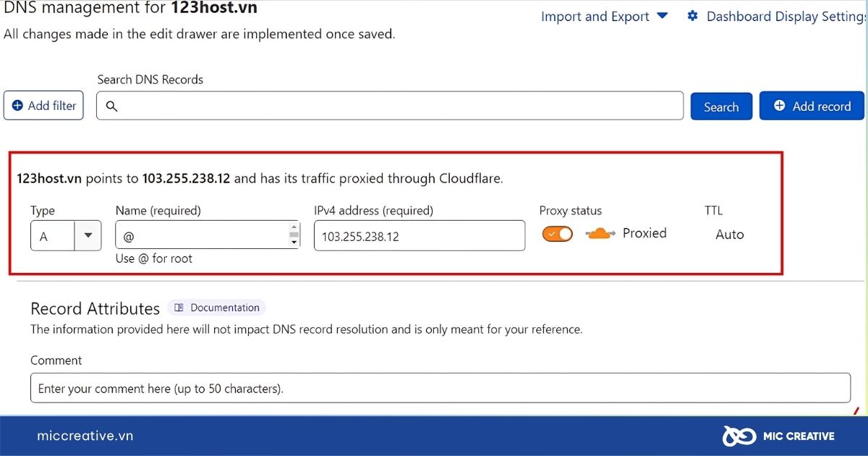
Task: Click the Name field scroll arrows
Action: [294, 235]
